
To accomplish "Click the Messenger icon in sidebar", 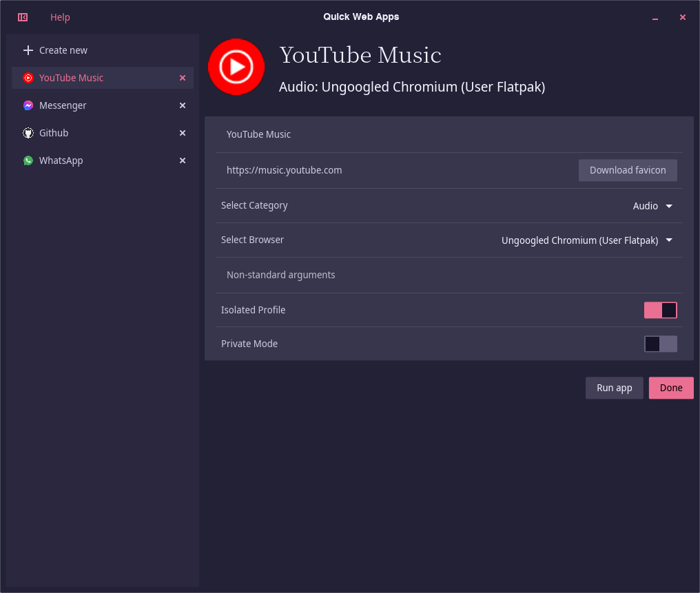I will [28, 106].
